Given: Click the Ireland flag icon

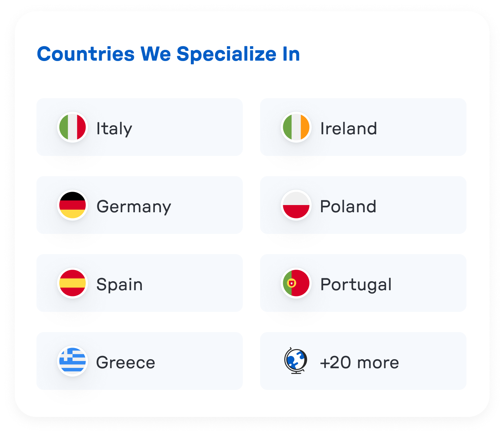Looking at the screenshot, I should (x=296, y=127).
